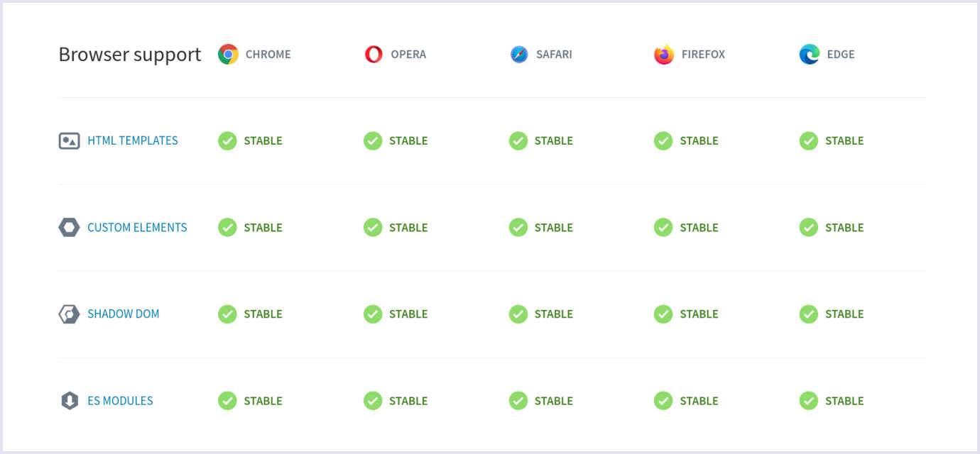Click the Chrome browser logo icon
980x454 pixels.
(228, 54)
